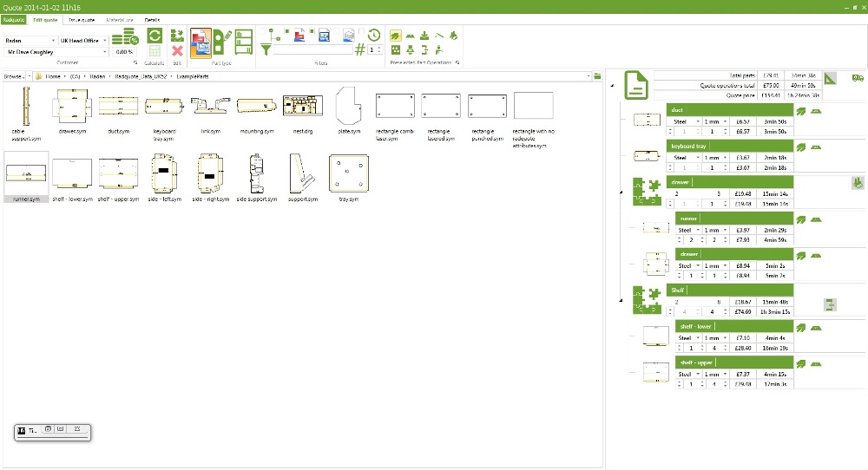Click the customer discount coins icon
Viewport: 868px width, 470px height.
pos(126,36)
